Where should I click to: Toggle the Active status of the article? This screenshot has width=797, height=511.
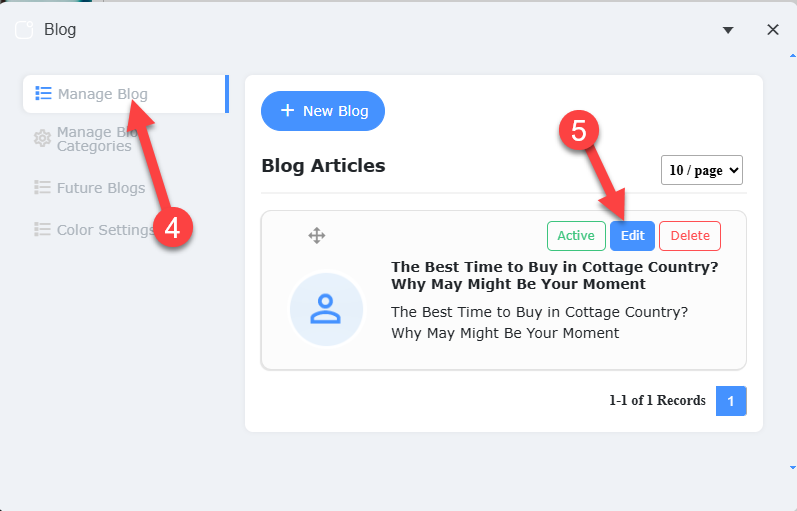coord(576,236)
